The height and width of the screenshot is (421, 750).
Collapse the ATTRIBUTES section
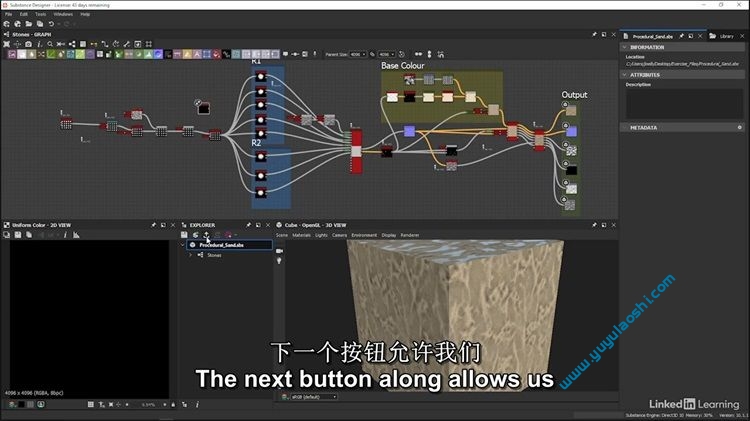[624, 75]
